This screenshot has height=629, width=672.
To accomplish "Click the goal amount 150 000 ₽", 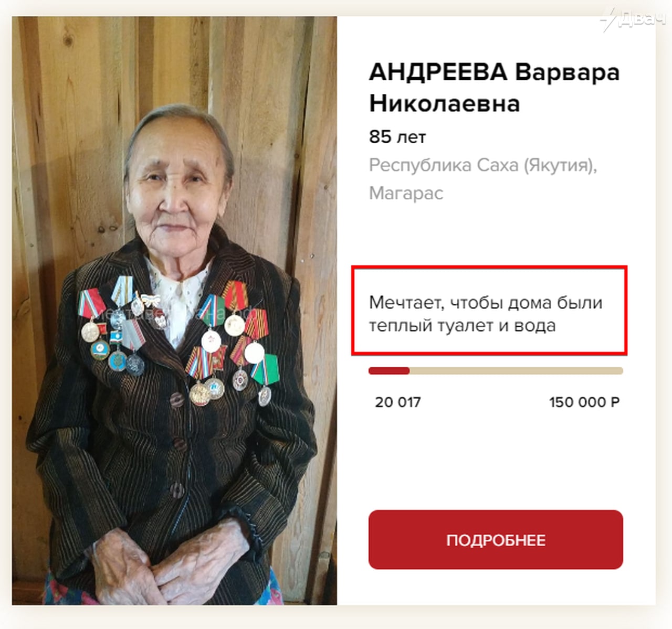I will point(584,402).
